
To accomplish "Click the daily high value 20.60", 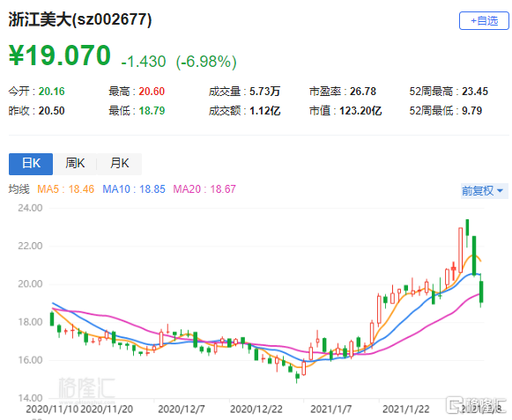I will tap(152, 92).
